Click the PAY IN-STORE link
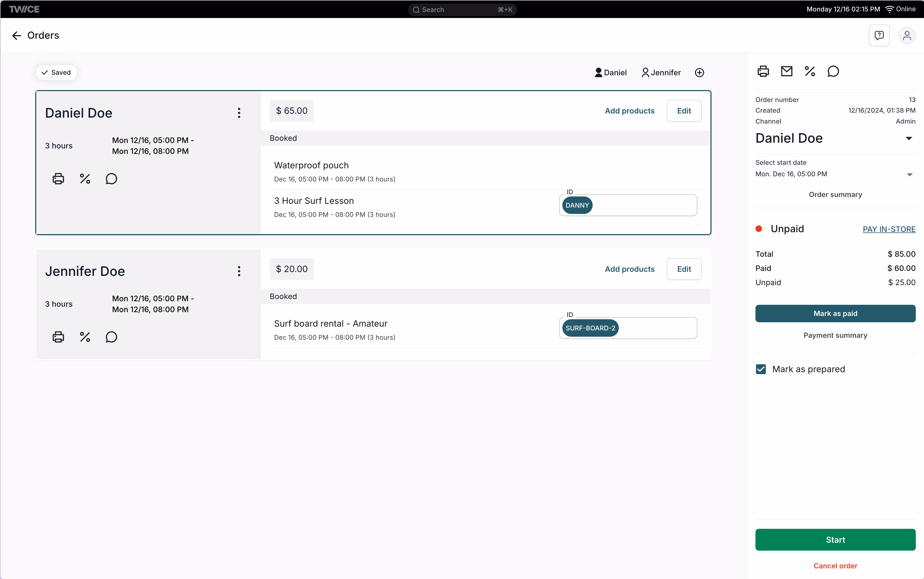 click(889, 229)
